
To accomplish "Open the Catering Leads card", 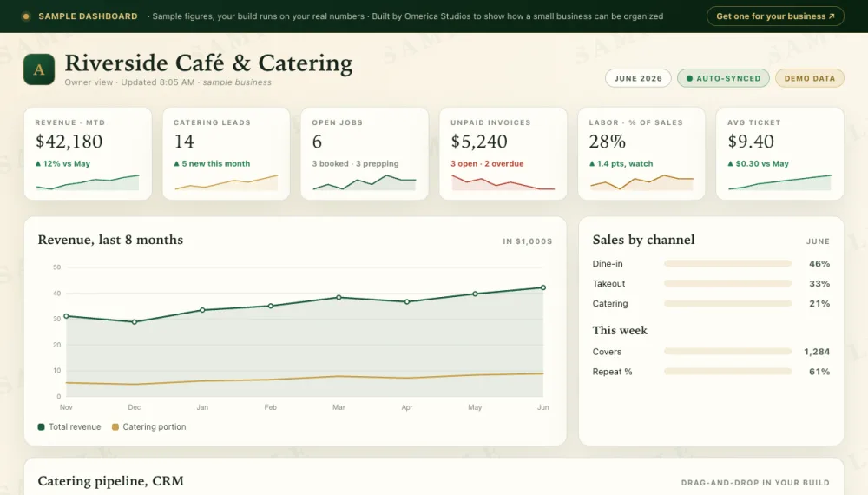I will coord(226,154).
